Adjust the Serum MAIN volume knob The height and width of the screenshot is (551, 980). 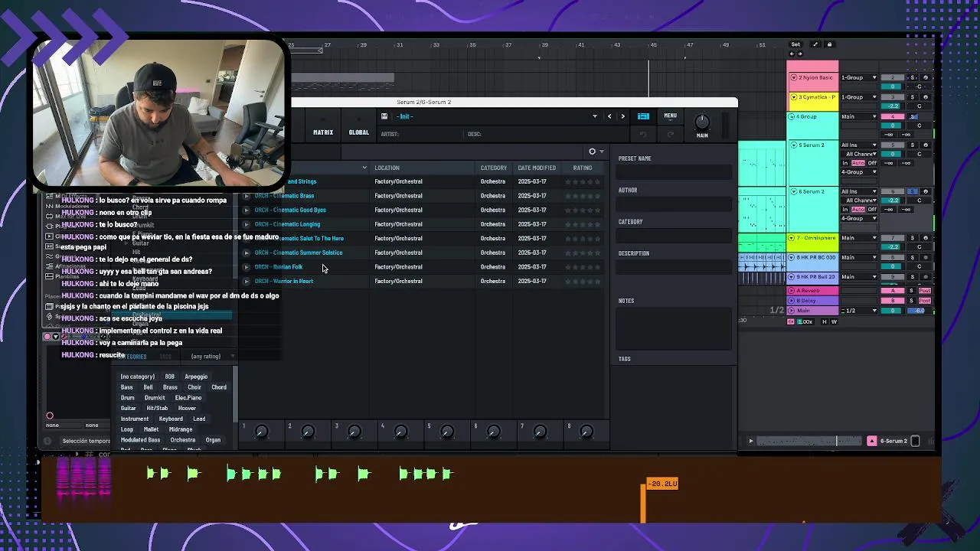[x=702, y=122]
